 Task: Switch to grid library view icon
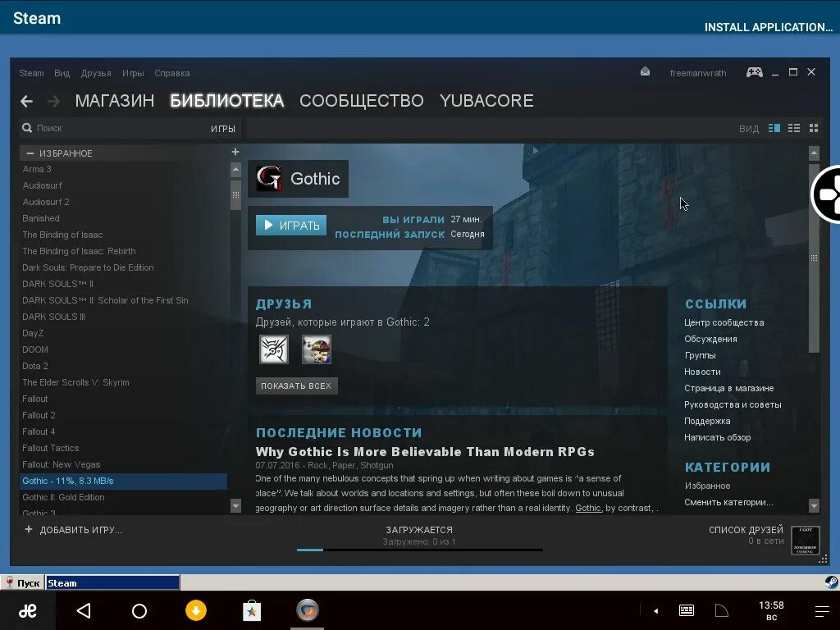814,128
